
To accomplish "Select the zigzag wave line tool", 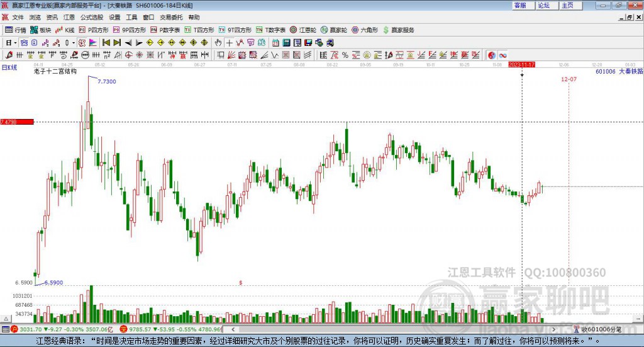I will pyautogui.click(x=275, y=55).
